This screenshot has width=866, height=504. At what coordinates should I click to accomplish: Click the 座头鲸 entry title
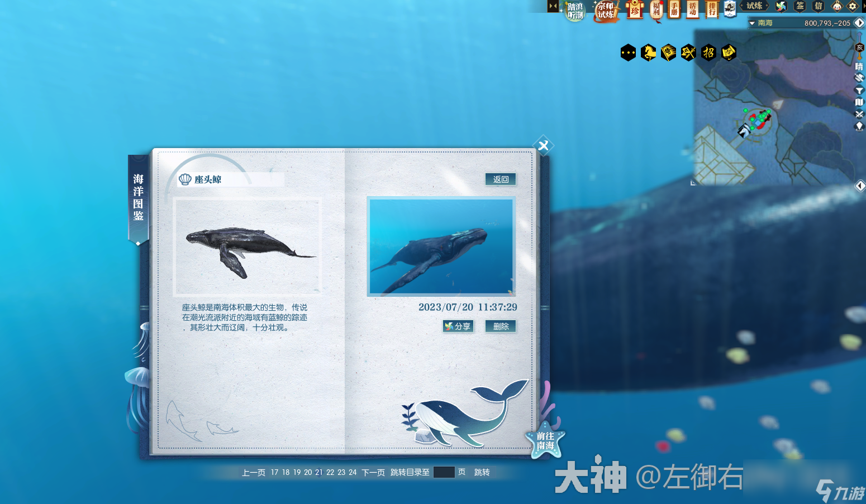tap(208, 179)
